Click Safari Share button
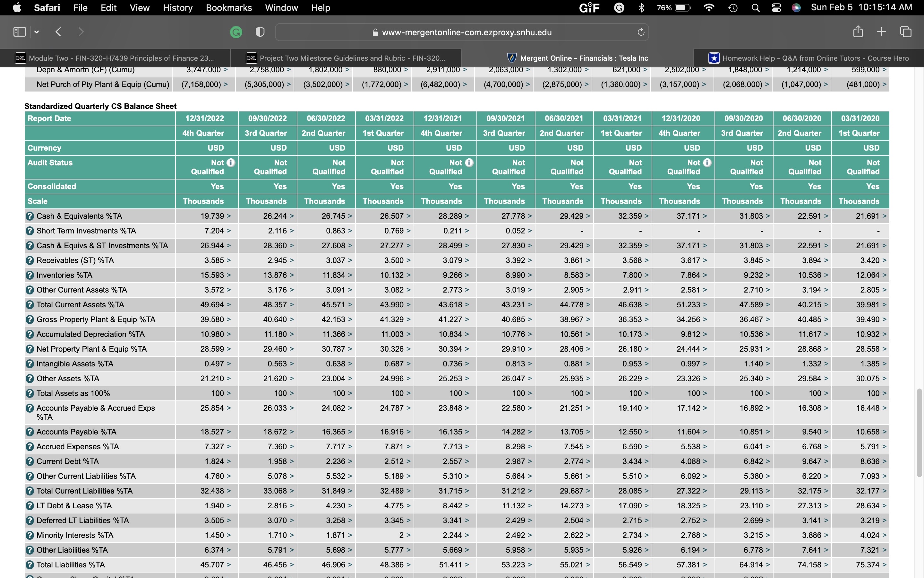The height and width of the screenshot is (578, 924). click(x=858, y=31)
